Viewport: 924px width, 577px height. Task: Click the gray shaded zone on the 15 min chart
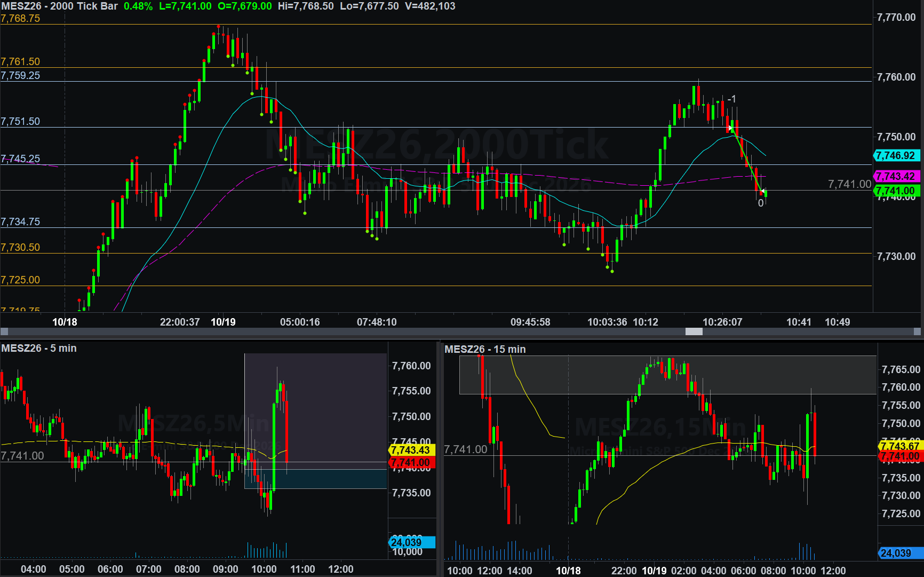pos(668,375)
